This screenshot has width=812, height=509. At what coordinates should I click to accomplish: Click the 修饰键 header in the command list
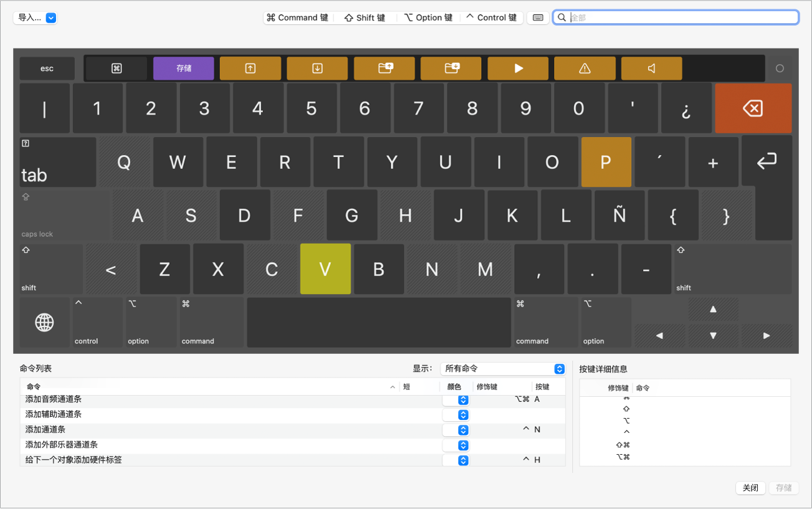click(x=502, y=387)
